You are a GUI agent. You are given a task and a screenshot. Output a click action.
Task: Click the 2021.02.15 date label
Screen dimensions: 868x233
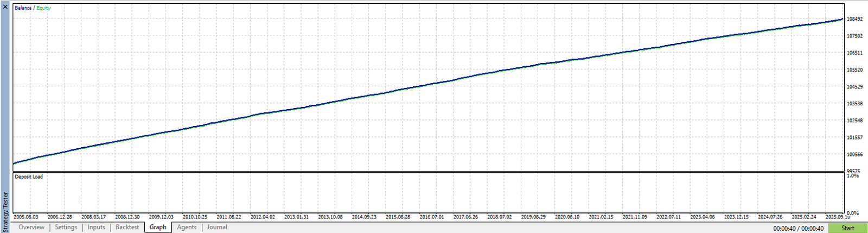pos(601,217)
